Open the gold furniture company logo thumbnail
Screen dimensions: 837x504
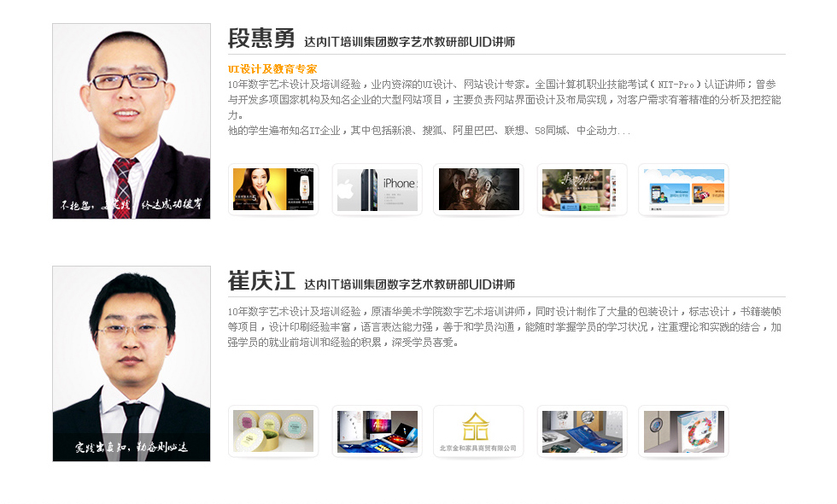pos(479,431)
